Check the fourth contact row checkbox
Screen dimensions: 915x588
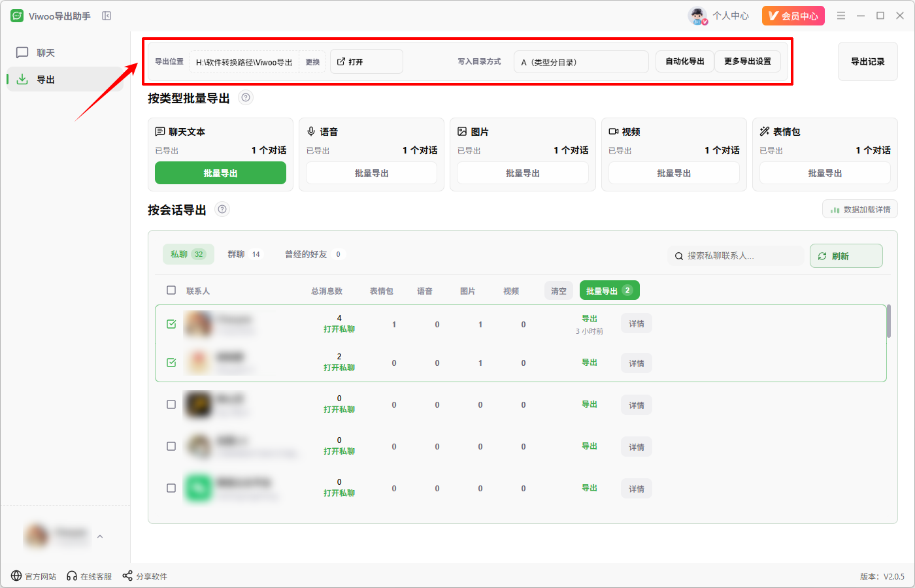[x=171, y=446]
